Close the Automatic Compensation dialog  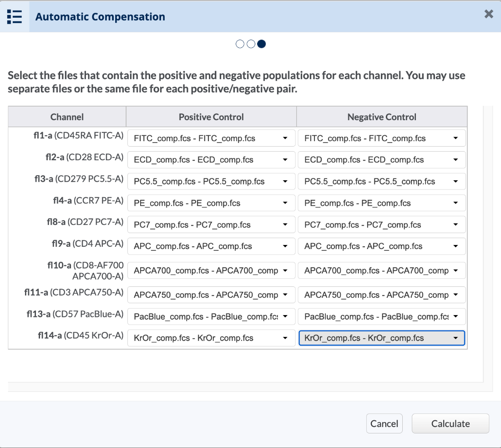[x=489, y=14]
